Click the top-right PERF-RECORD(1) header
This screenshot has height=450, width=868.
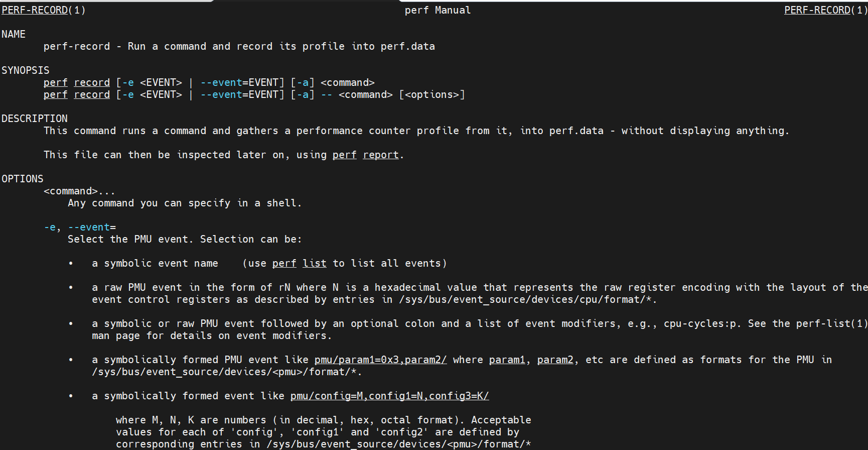(x=825, y=10)
